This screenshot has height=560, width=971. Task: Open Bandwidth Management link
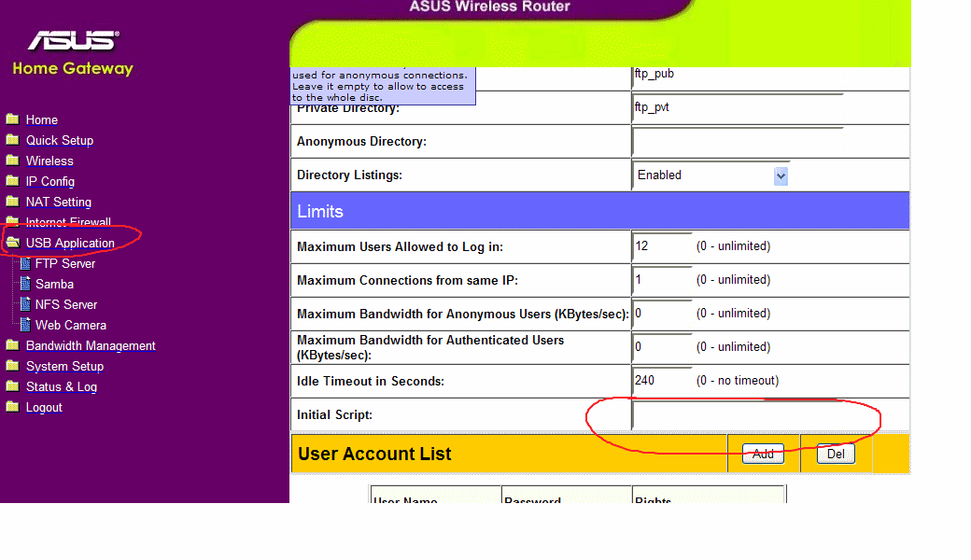[x=91, y=346]
